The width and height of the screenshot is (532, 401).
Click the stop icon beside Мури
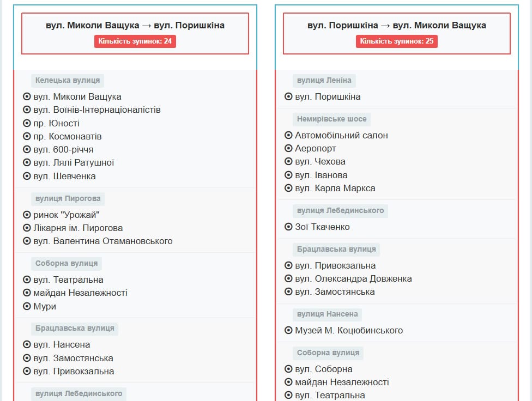pyautogui.click(x=27, y=306)
